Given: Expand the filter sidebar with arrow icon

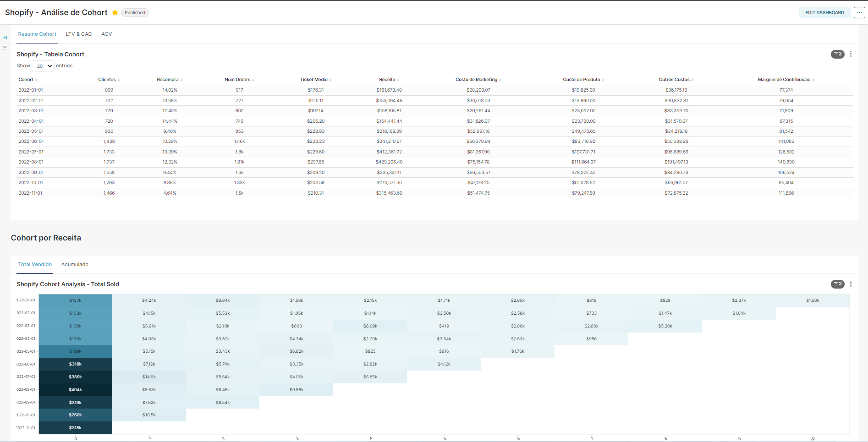Looking at the screenshot, I should 5,38.
